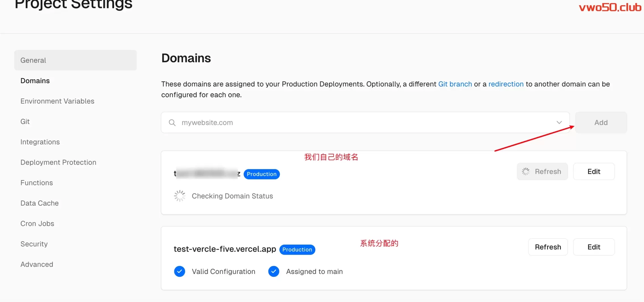This screenshot has height=302, width=644.
Task: Open the Git branch link
Action: point(455,84)
